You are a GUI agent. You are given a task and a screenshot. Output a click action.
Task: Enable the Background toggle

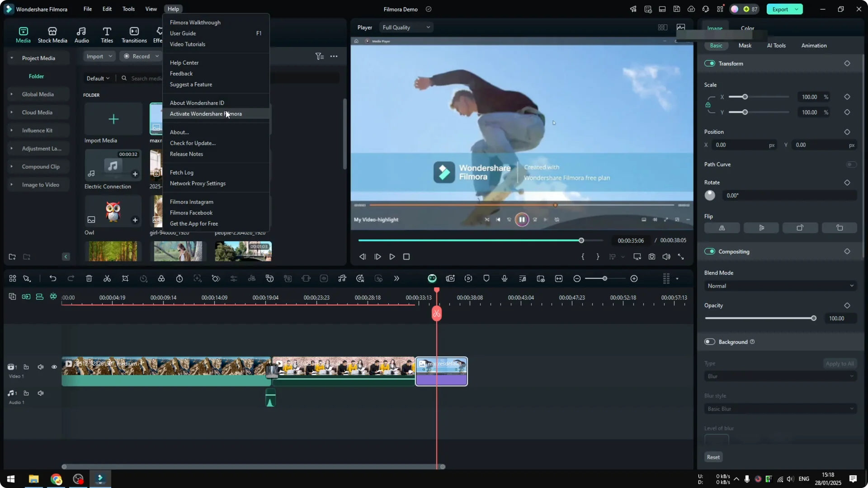click(710, 342)
